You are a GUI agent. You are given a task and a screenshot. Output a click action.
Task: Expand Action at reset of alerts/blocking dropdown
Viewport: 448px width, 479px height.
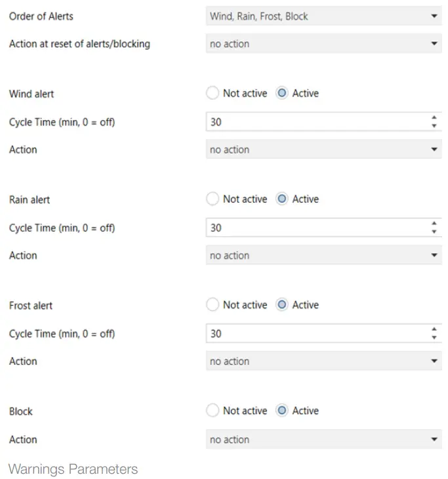[x=323, y=44]
